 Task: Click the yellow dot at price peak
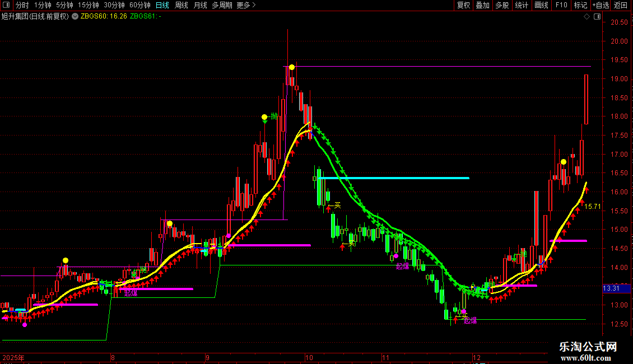[x=291, y=67]
